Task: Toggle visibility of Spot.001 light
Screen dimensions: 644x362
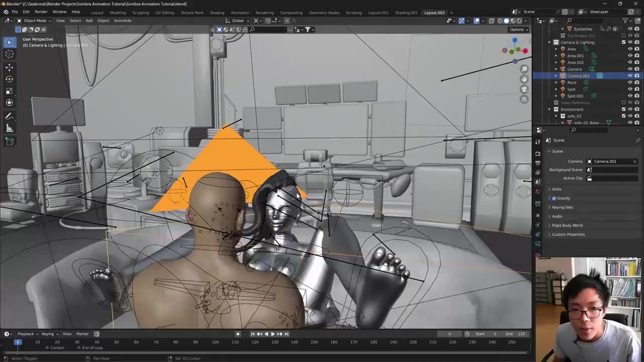Action: tap(630, 96)
